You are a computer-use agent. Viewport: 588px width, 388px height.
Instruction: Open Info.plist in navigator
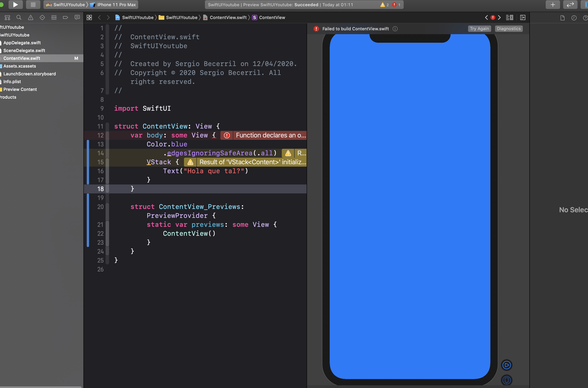tap(12, 82)
